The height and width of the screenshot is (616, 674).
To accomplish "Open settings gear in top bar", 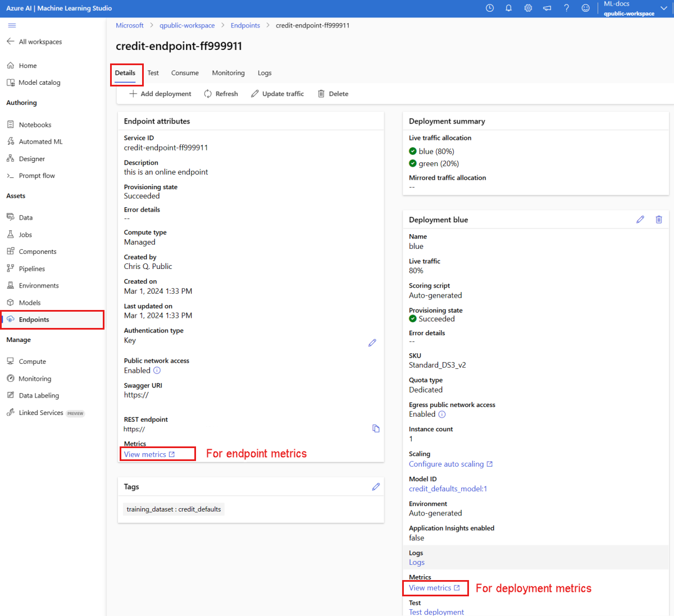I will pos(528,8).
